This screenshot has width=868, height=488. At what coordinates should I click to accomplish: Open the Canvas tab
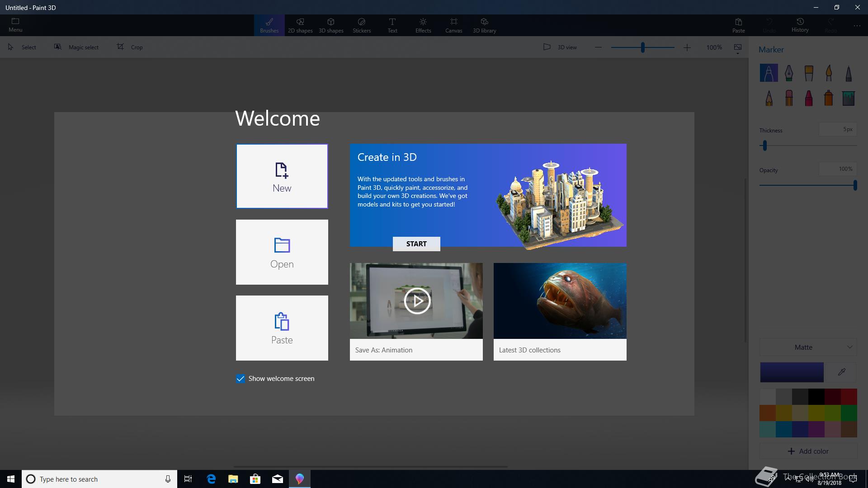coord(454,25)
